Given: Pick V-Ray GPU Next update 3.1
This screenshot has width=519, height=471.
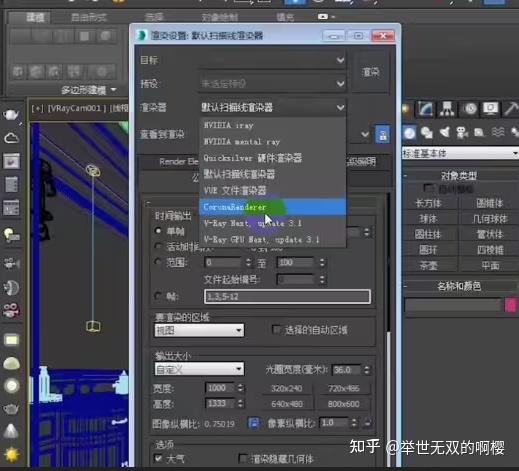Looking at the screenshot, I should point(272,240).
